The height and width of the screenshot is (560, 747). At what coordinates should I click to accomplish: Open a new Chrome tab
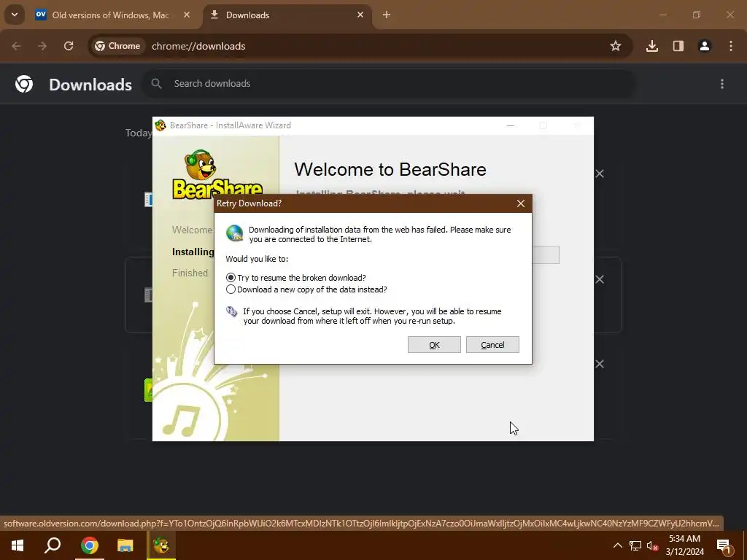pos(387,15)
